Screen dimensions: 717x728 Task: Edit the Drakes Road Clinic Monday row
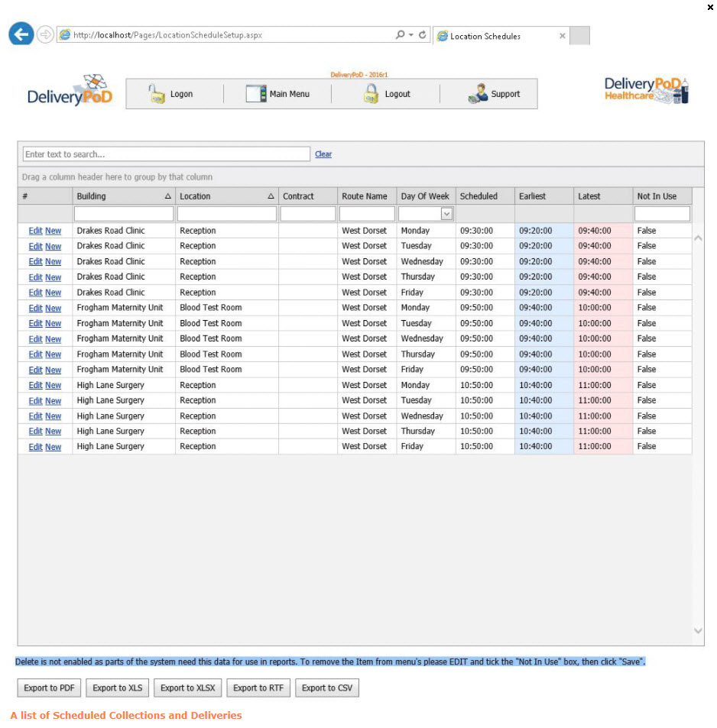(x=35, y=231)
